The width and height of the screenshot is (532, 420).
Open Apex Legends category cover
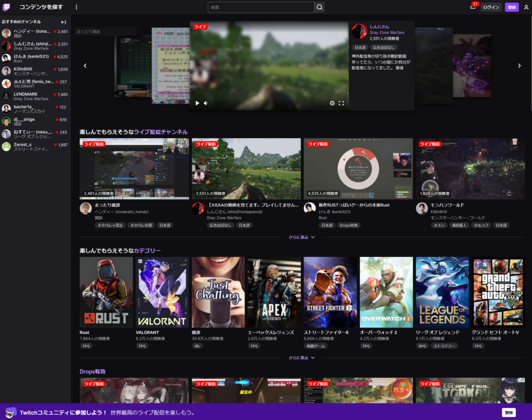[274, 292]
